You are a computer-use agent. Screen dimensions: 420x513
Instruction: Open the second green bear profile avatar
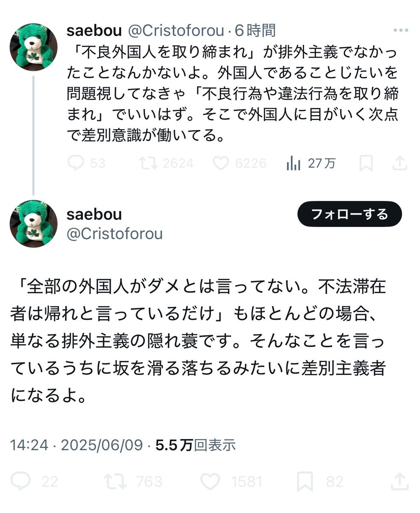[33, 224]
